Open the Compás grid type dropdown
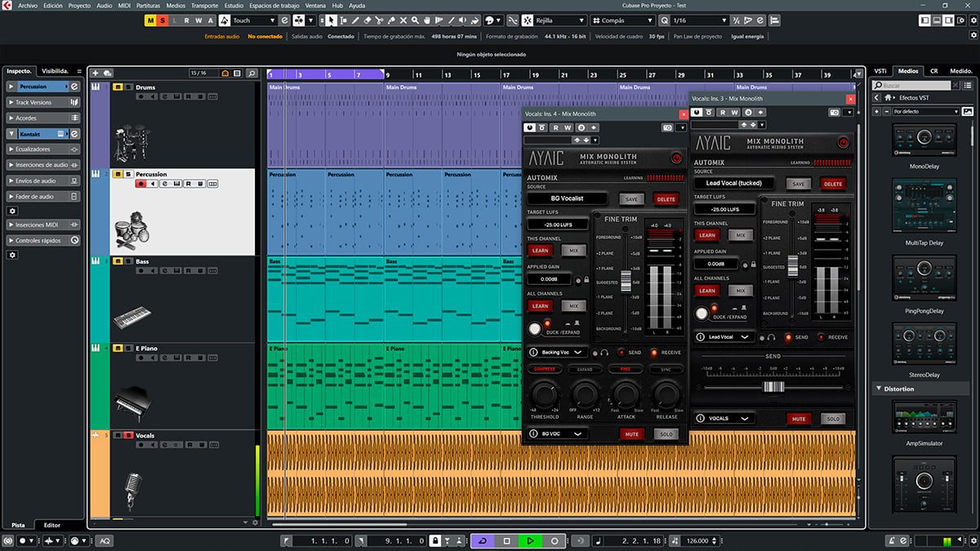The image size is (980, 551). pyautogui.click(x=625, y=20)
